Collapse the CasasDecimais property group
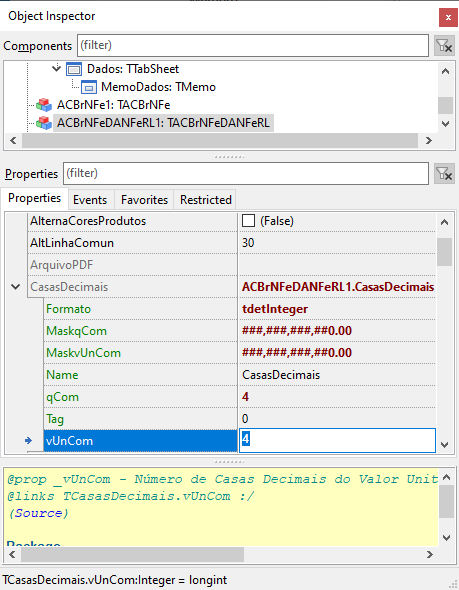 click(15, 287)
